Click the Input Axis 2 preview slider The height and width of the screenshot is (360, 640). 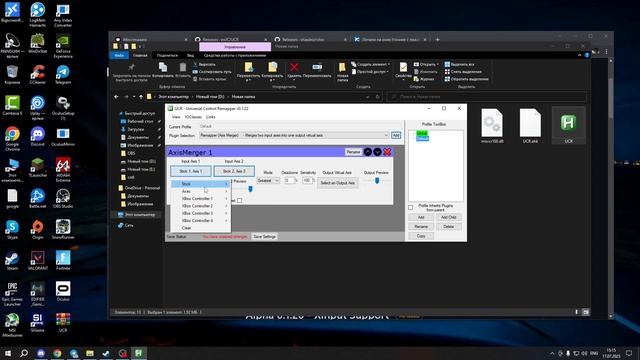[250, 189]
